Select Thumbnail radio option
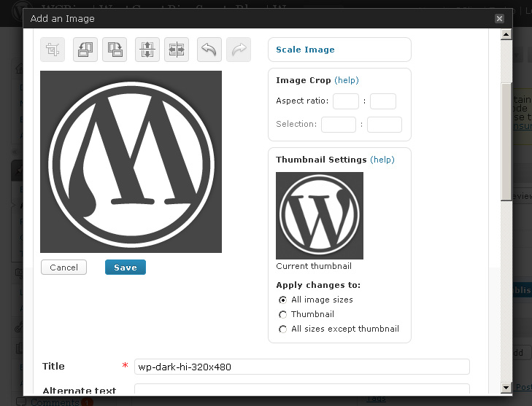This screenshot has width=532, height=406. point(282,314)
